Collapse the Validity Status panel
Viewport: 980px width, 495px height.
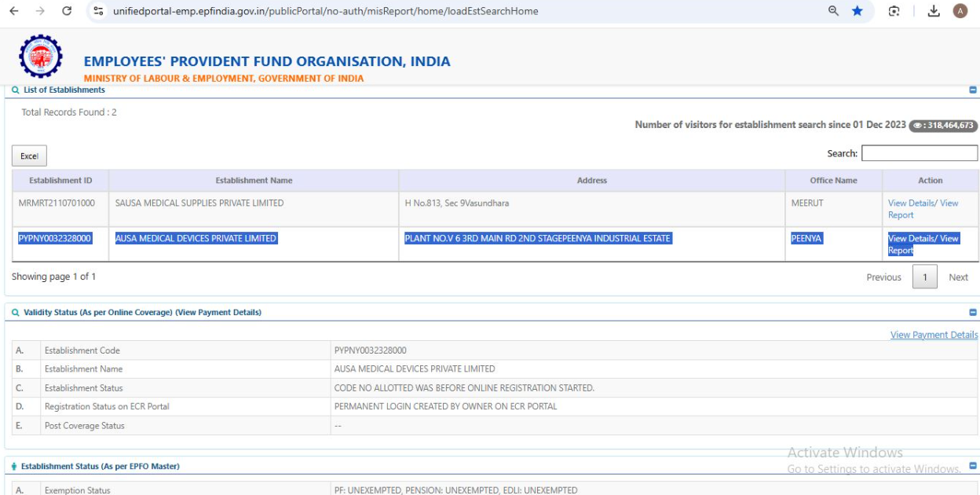(x=973, y=313)
